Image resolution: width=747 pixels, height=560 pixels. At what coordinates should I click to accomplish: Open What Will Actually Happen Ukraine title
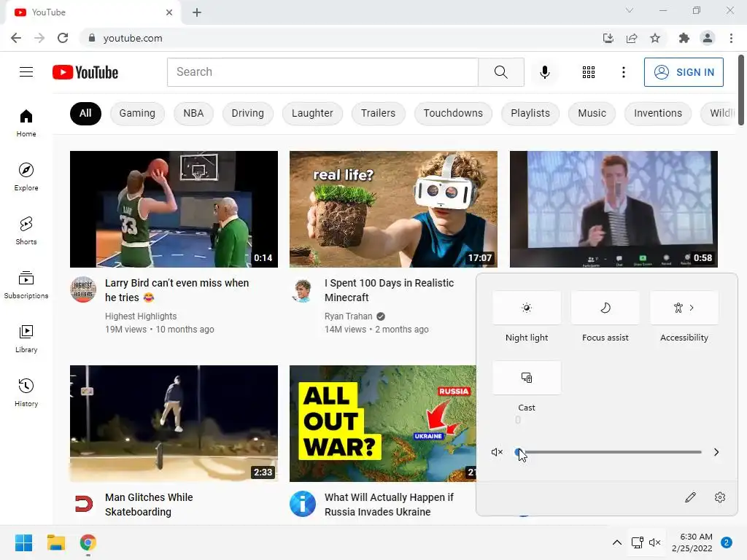390,505
